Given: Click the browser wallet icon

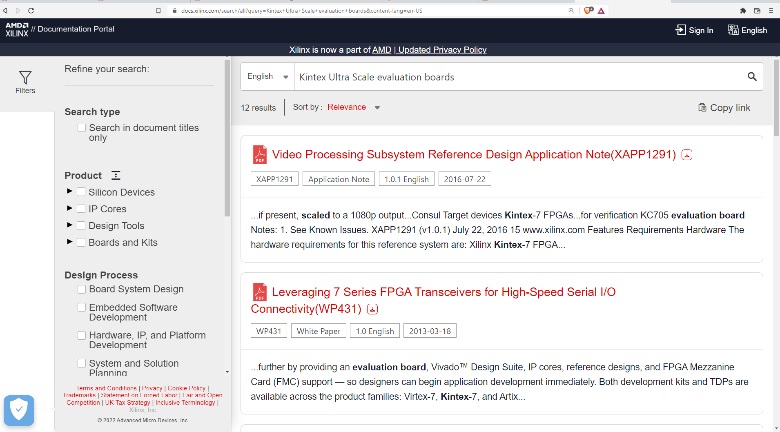Looking at the screenshot, I should point(757,10).
